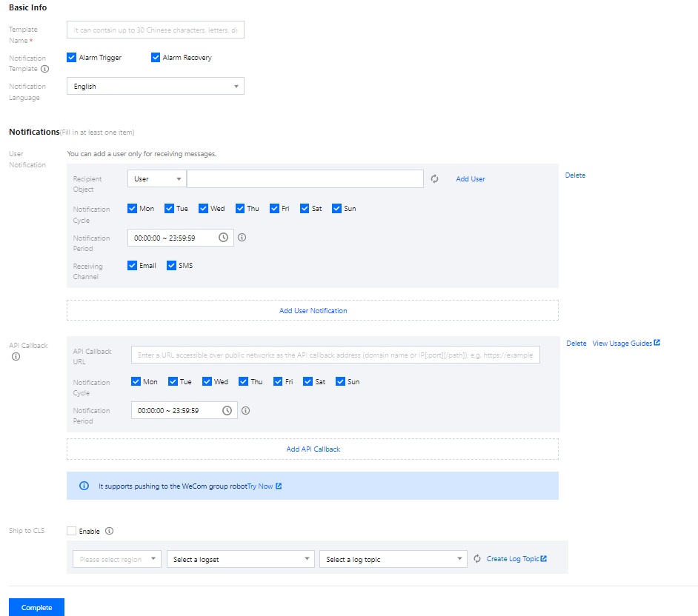Uncheck the Alarm Trigger checkbox
The width and height of the screenshot is (698, 616).
click(x=72, y=58)
